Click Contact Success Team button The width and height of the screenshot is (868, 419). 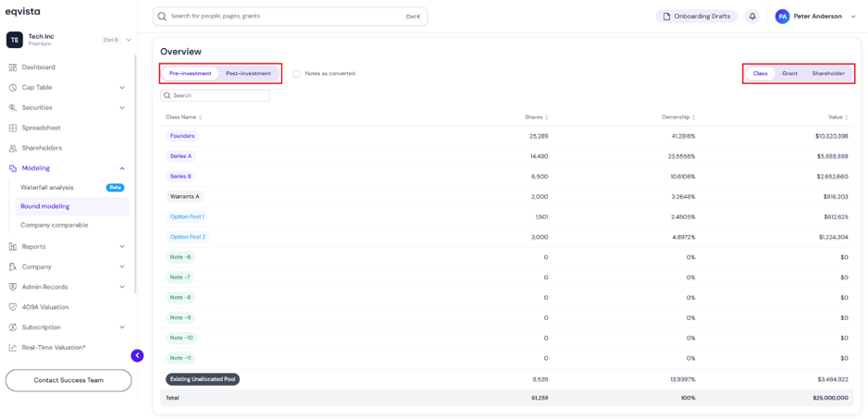68,381
